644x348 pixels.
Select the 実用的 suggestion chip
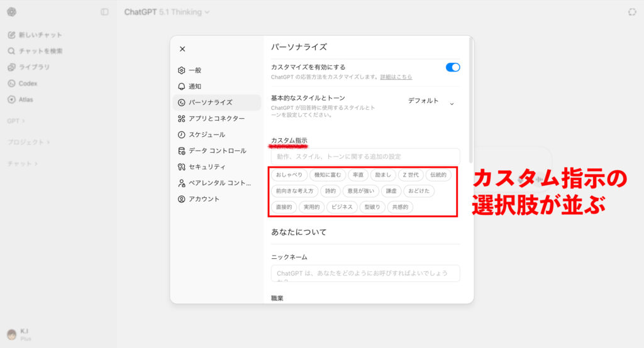click(x=312, y=207)
